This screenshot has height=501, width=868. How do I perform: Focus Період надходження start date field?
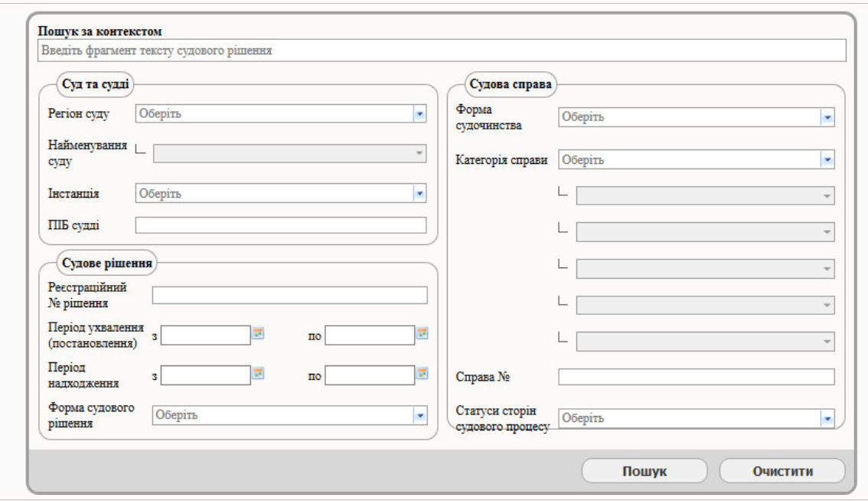[x=206, y=375]
